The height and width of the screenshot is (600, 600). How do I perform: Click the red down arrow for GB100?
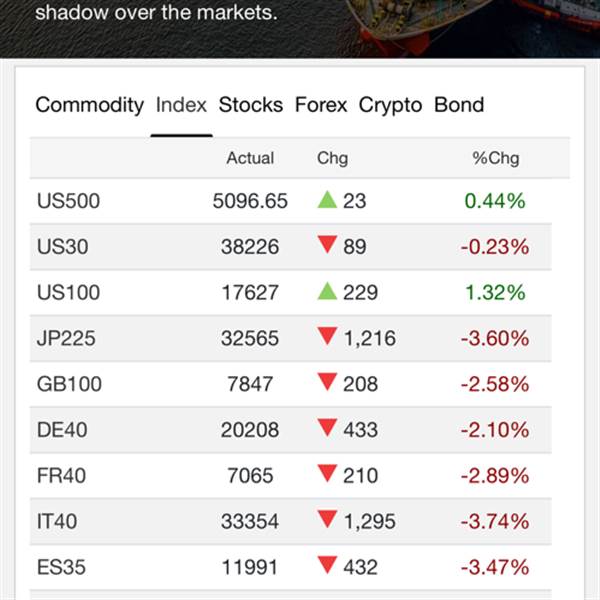327,383
